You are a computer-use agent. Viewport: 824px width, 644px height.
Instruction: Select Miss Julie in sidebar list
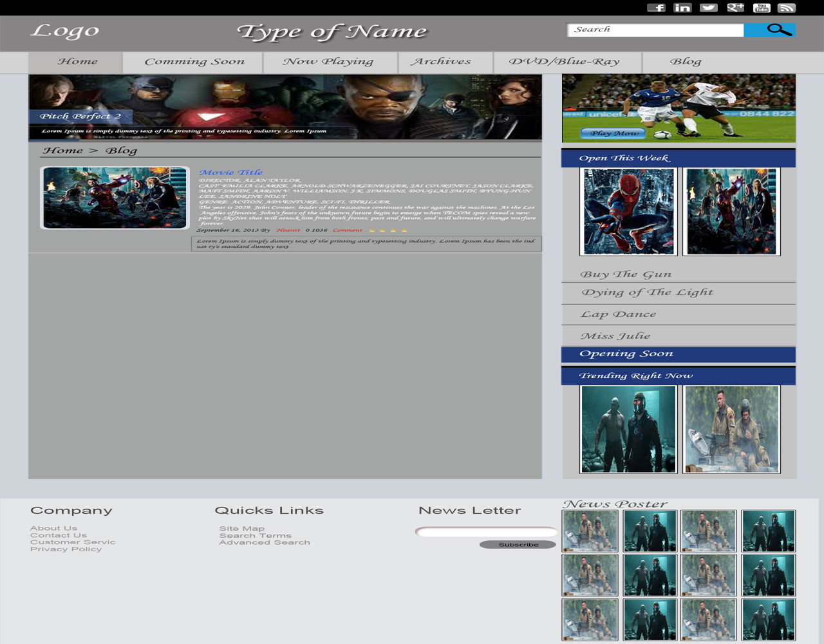[615, 336]
